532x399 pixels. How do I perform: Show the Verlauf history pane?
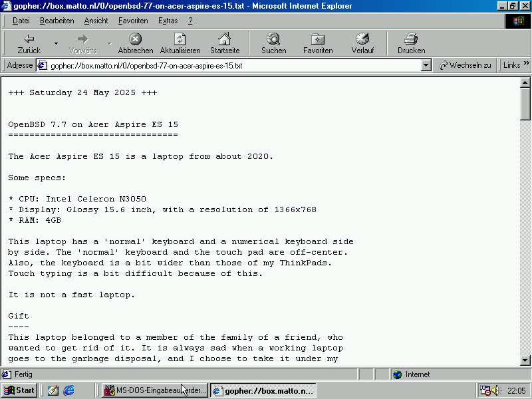pyautogui.click(x=362, y=43)
